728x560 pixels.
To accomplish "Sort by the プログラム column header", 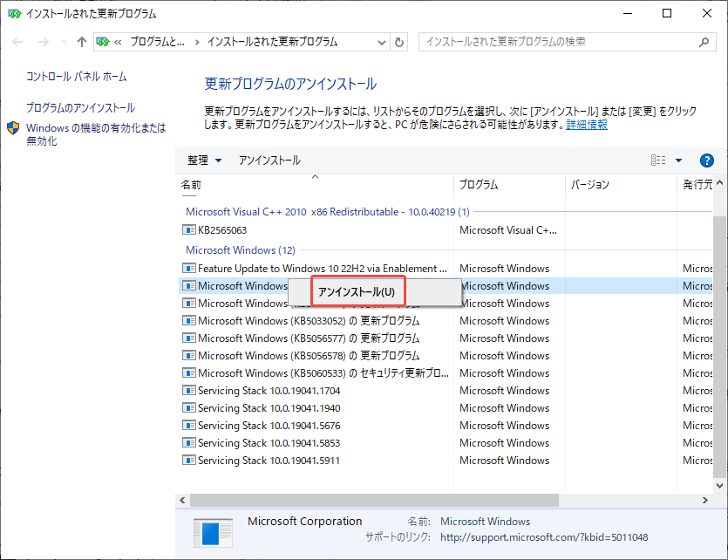I will click(x=509, y=185).
